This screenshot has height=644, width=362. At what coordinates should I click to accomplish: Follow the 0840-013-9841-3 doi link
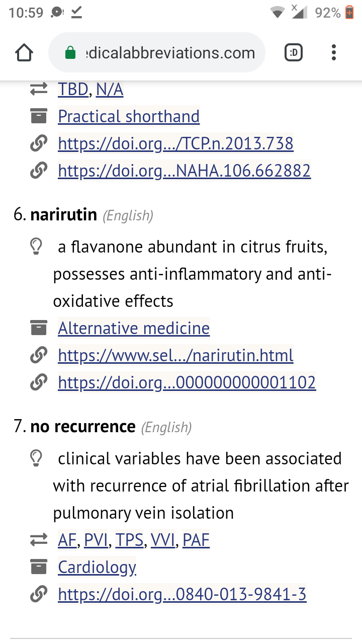tap(182, 595)
